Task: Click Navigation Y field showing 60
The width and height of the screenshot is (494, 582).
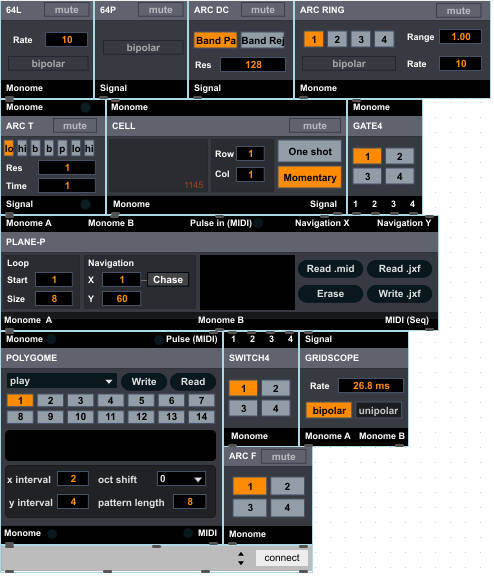Action: (x=121, y=298)
